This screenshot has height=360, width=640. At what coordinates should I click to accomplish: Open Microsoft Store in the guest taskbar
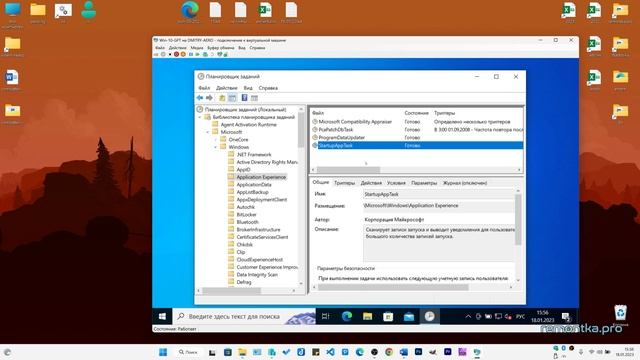388,316
